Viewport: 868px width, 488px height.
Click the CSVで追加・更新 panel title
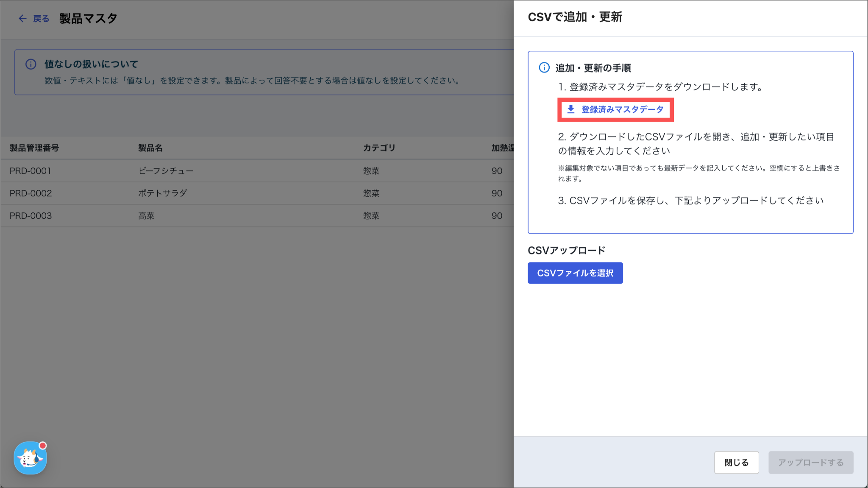[575, 17]
